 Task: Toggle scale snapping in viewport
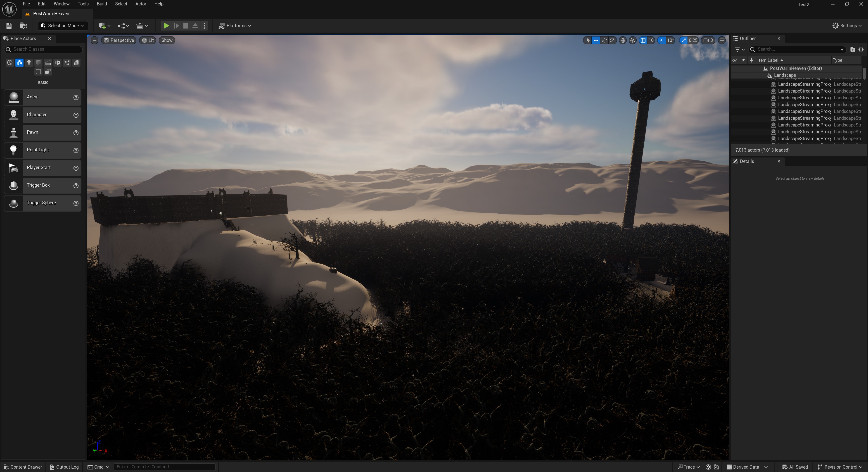pyautogui.click(x=684, y=41)
